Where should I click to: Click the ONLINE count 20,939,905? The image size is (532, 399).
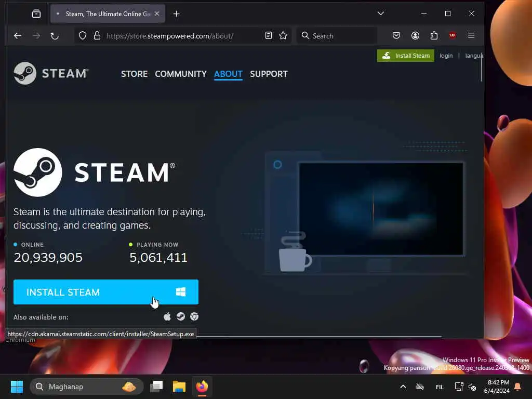pyautogui.click(x=48, y=258)
